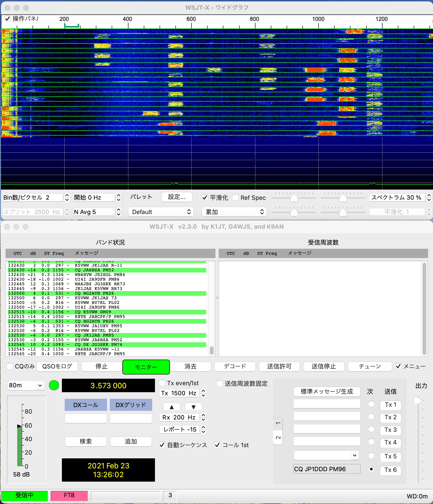Image resolution: width=433 pixels, height=504 pixels.
Task: Click the DX call input field
Action: click(86, 418)
